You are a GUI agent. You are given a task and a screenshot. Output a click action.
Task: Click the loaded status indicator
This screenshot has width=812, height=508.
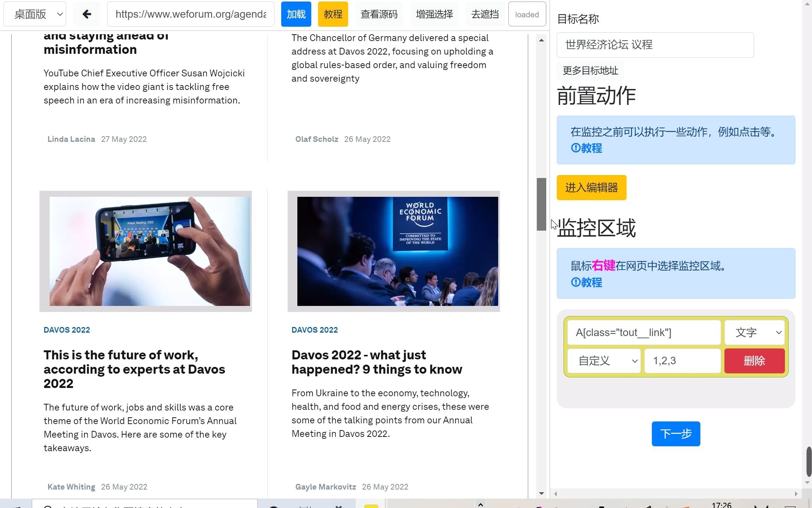click(x=527, y=14)
